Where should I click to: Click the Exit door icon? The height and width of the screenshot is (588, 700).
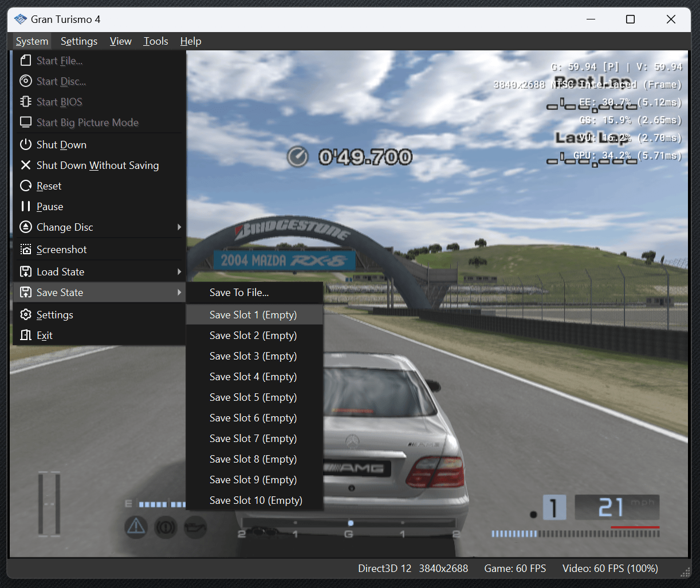(25, 336)
